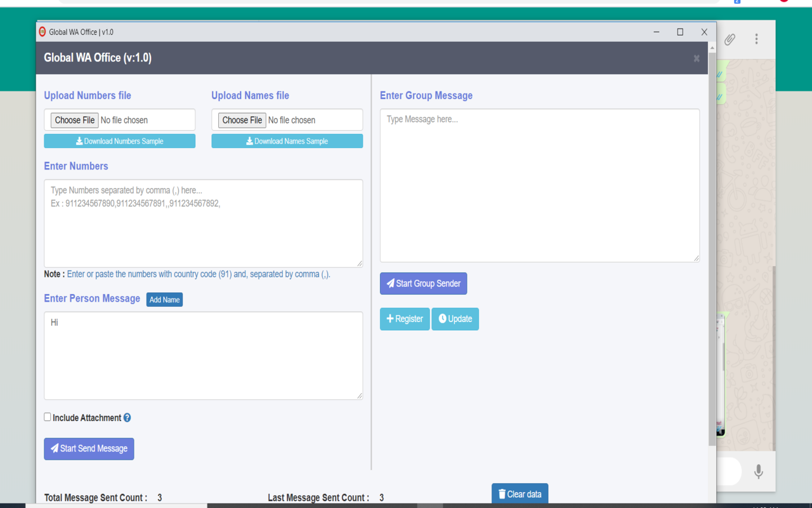The image size is (812, 508).
Task: Click the Total Message Sent Count label
Action: [96, 498]
